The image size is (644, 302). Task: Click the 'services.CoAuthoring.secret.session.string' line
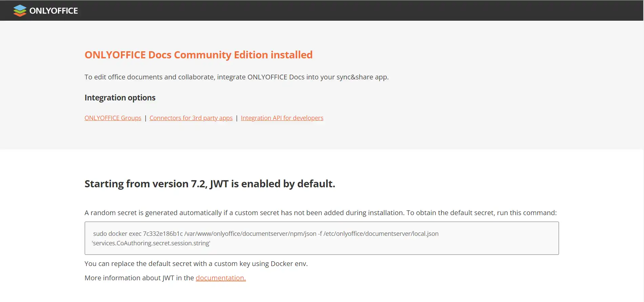[x=151, y=243]
